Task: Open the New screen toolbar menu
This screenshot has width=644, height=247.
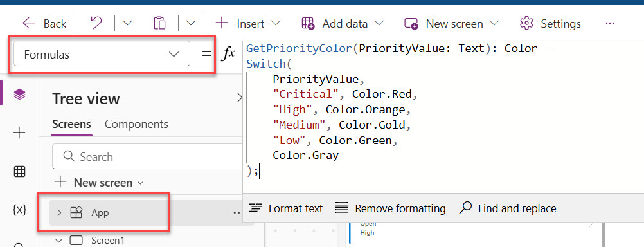Action: pos(451,23)
